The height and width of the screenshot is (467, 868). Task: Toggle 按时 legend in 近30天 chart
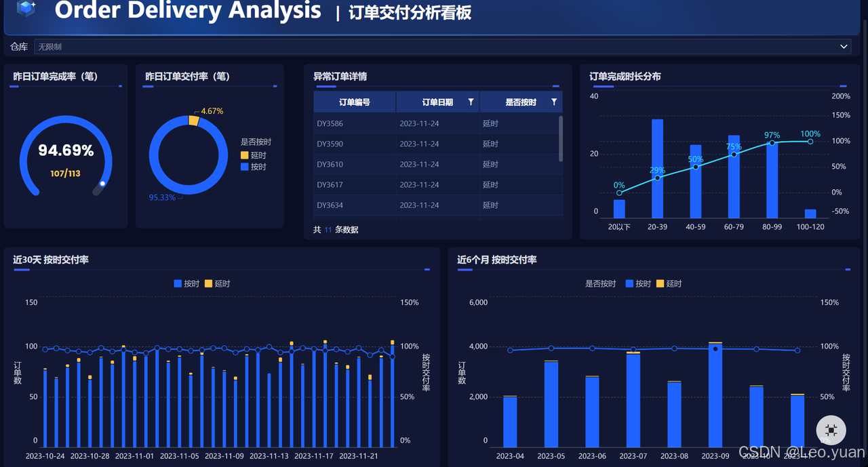click(x=186, y=284)
